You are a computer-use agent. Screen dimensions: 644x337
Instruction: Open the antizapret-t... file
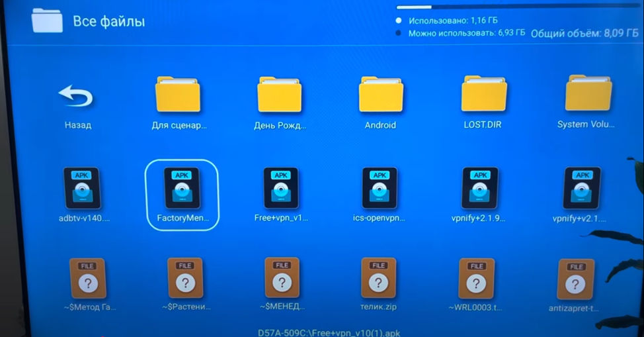click(575, 278)
